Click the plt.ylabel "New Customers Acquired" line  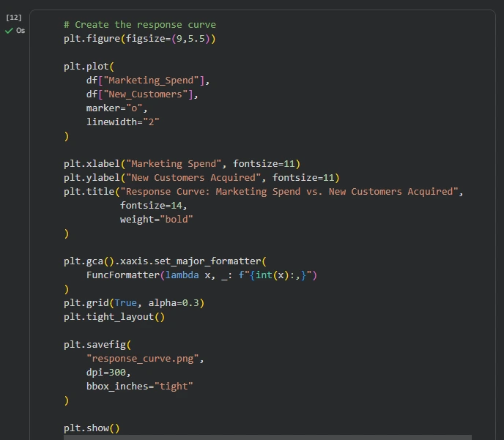(x=201, y=178)
